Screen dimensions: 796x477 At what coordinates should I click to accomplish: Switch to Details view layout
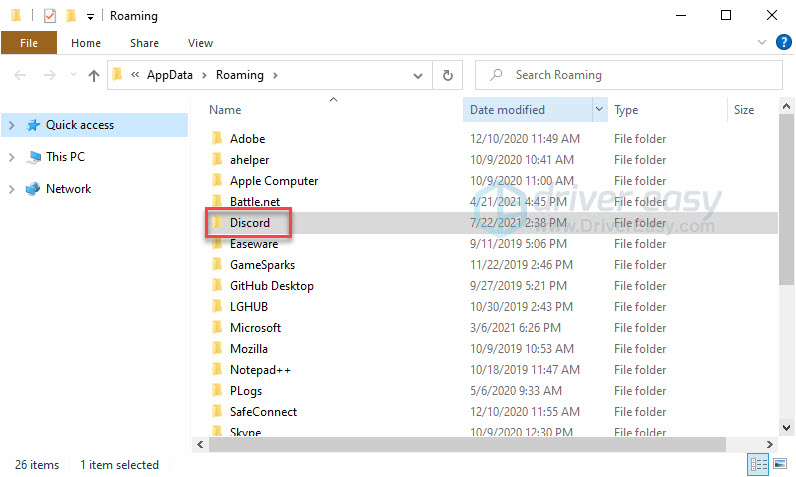(758, 464)
